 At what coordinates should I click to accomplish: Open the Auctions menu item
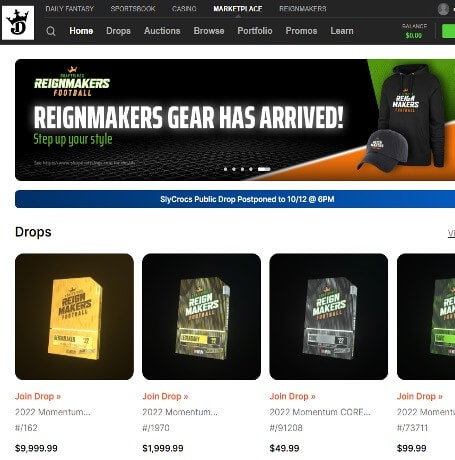162,31
